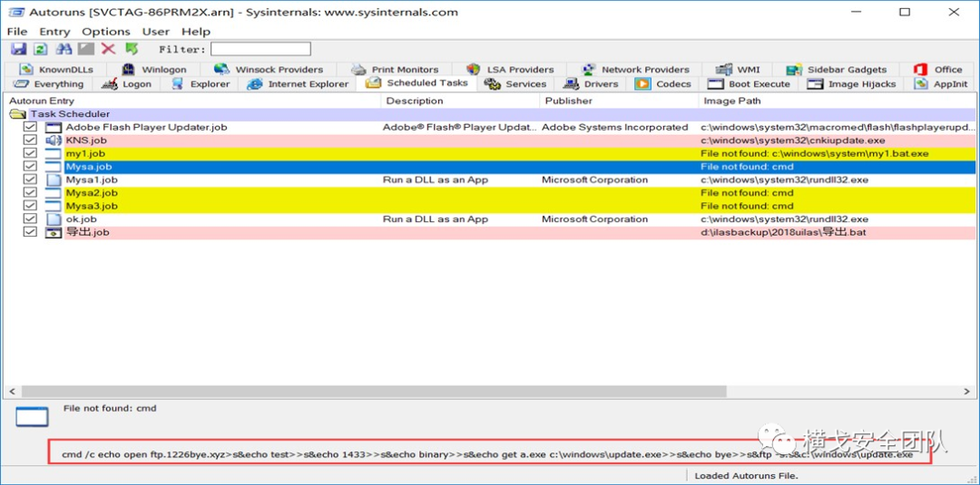Click the cnkiupdate.exe image path cell
This screenshot has width=980, height=485.
point(793,140)
